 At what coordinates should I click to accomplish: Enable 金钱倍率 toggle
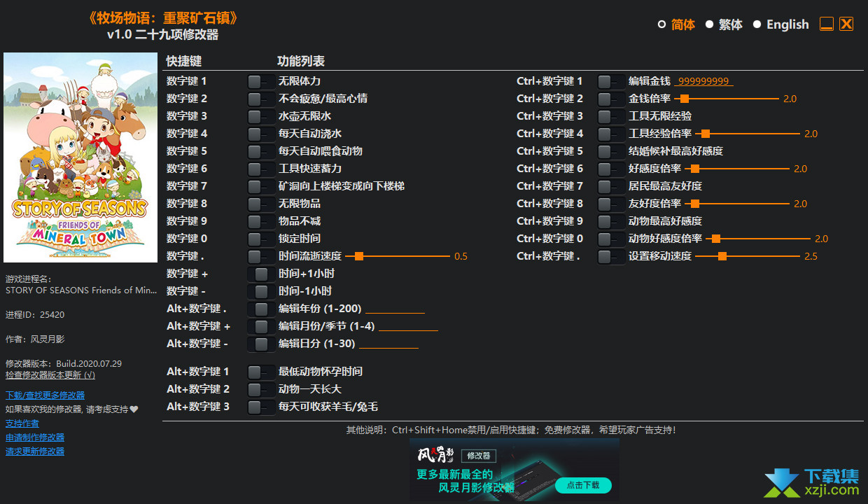point(611,99)
